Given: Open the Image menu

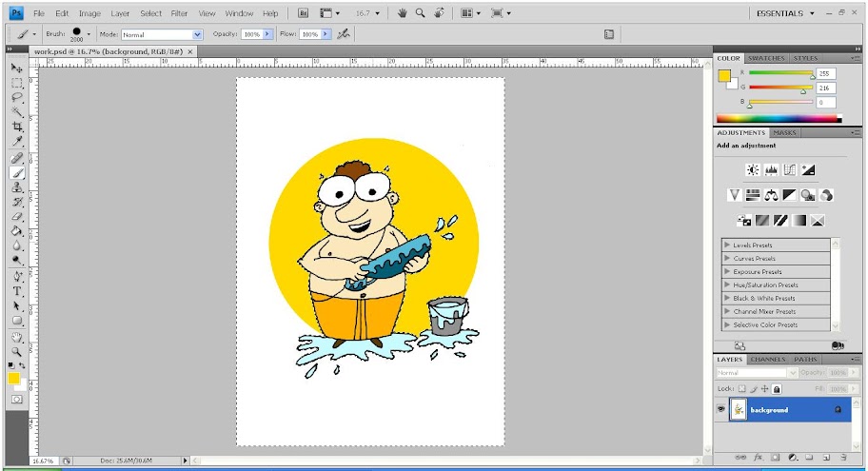Looking at the screenshot, I should point(89,13).
